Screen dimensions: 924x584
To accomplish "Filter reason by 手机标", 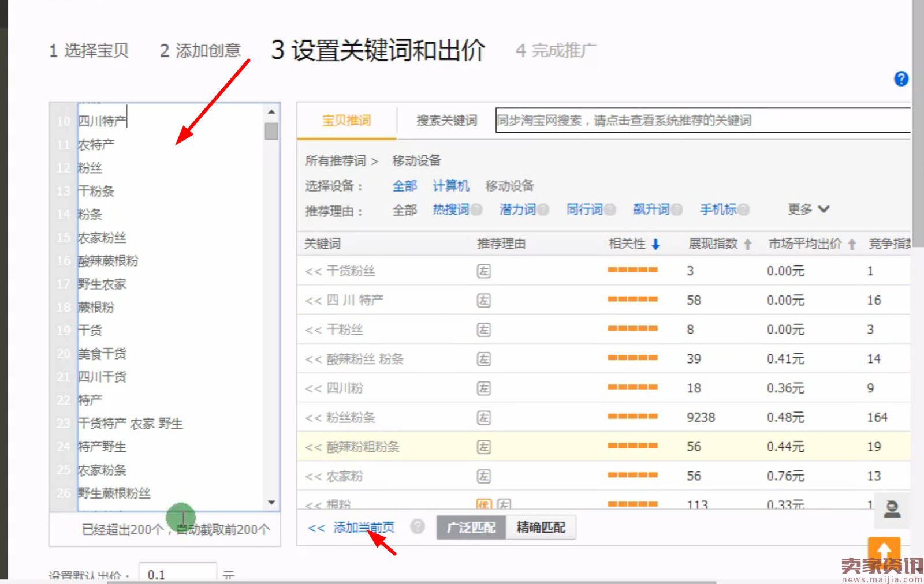I will pos(718,209).
